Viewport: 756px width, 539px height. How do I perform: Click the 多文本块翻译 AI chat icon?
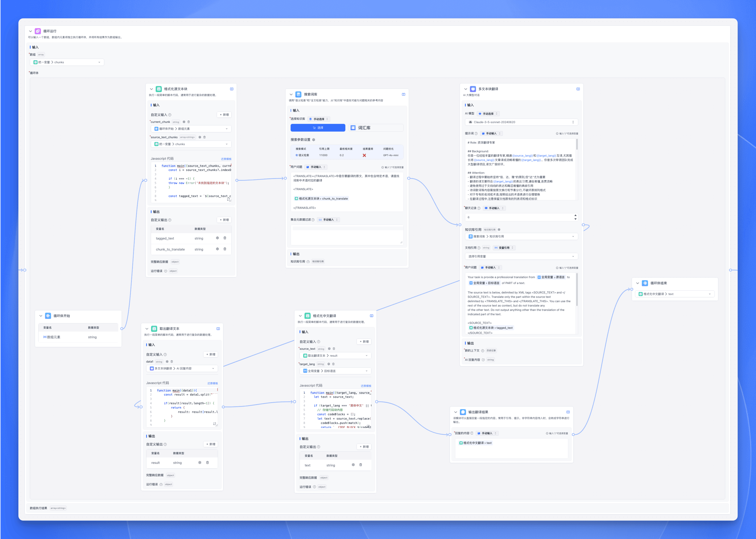point(473,89)
